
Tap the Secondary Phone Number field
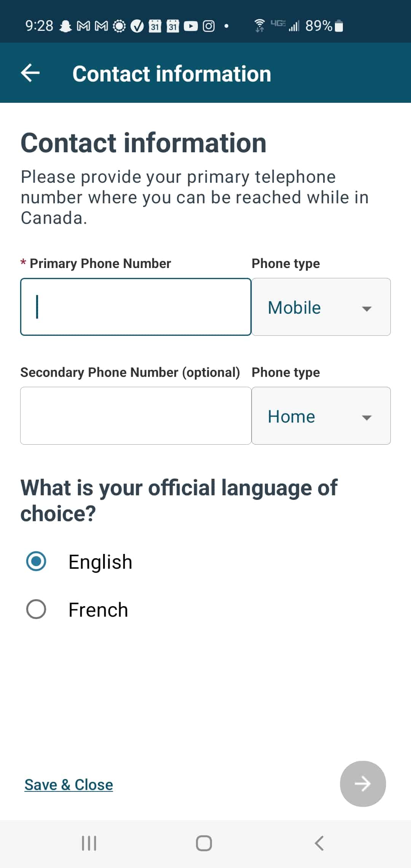pos(135,416)
